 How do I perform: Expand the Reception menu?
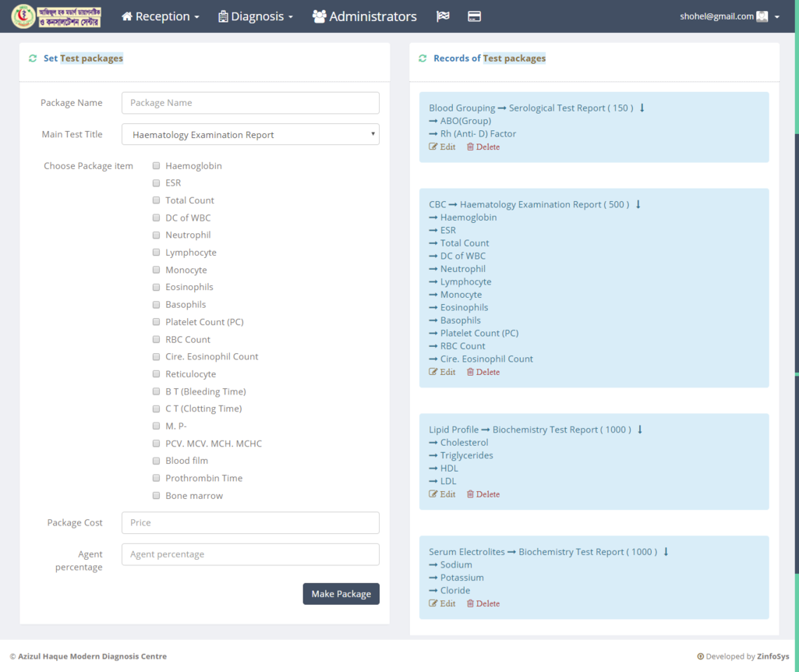pos(161,16)
